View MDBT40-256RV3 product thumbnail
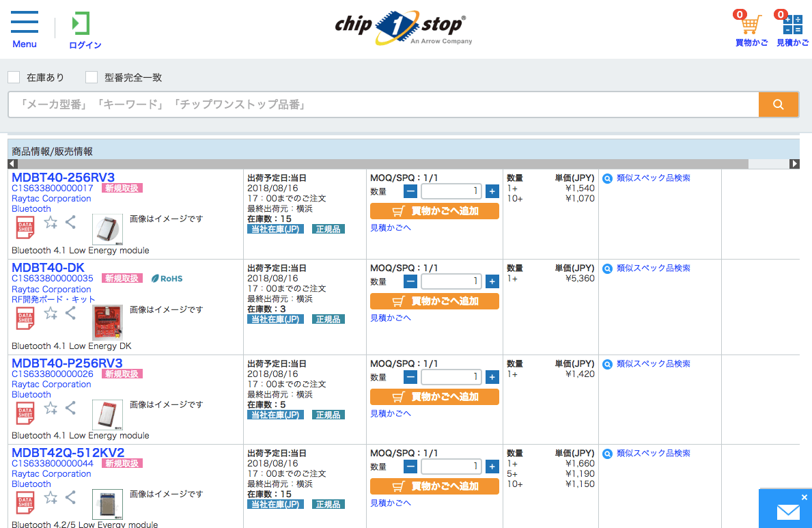 pos(108,229)
